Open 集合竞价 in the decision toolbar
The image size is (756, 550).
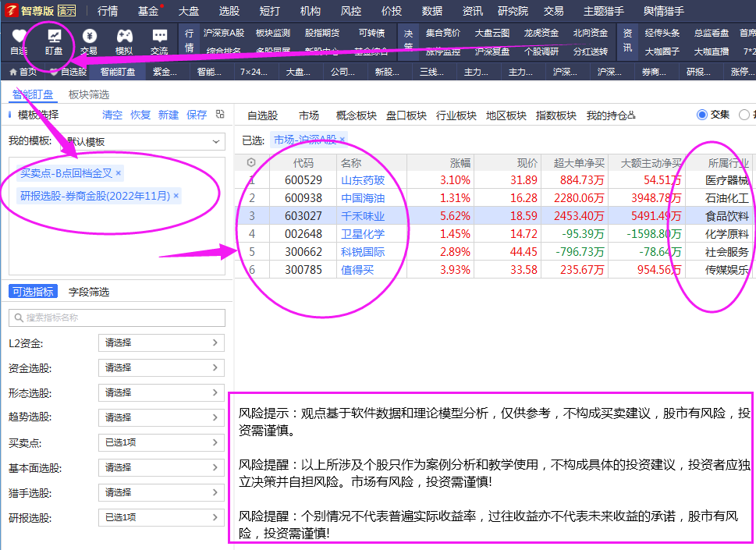click(443, 33)
